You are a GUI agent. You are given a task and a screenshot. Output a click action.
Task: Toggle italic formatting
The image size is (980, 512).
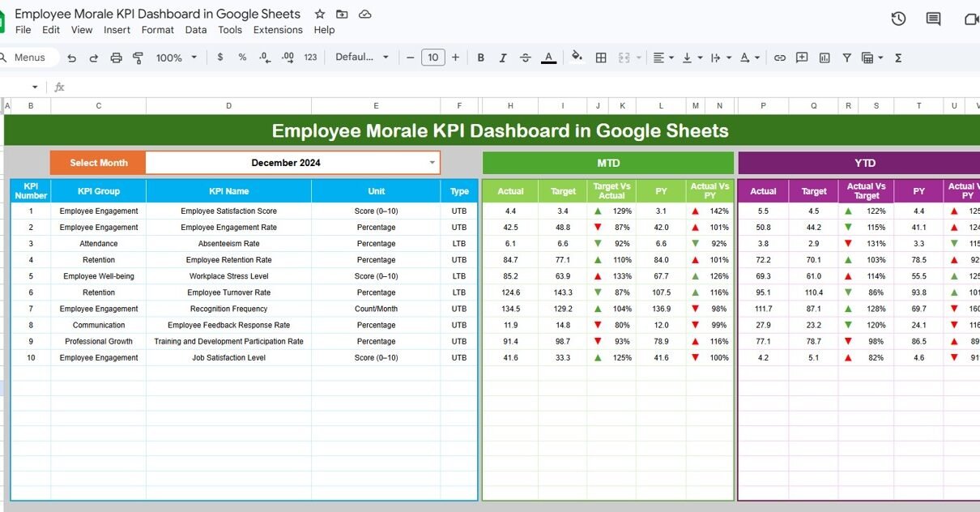[503, 58]
